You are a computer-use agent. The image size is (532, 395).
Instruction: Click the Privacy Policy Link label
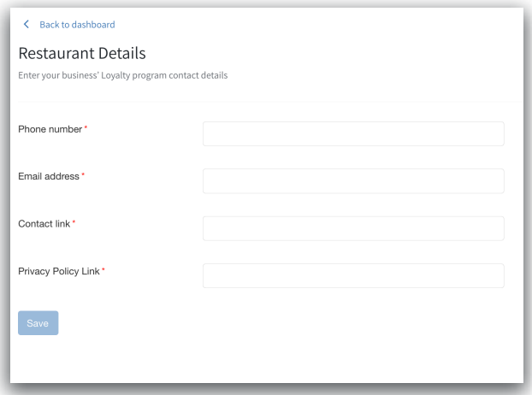[x=59, y=272]
